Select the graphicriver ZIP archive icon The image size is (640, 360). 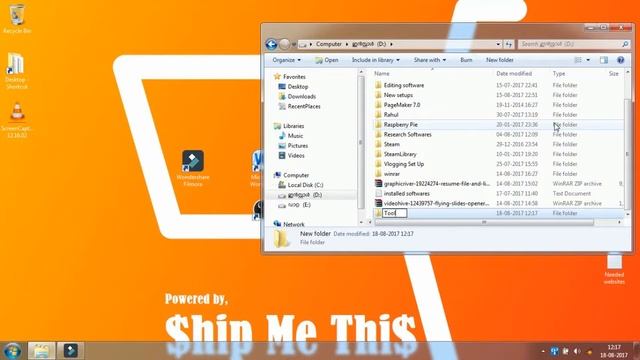tap(378, 184)
